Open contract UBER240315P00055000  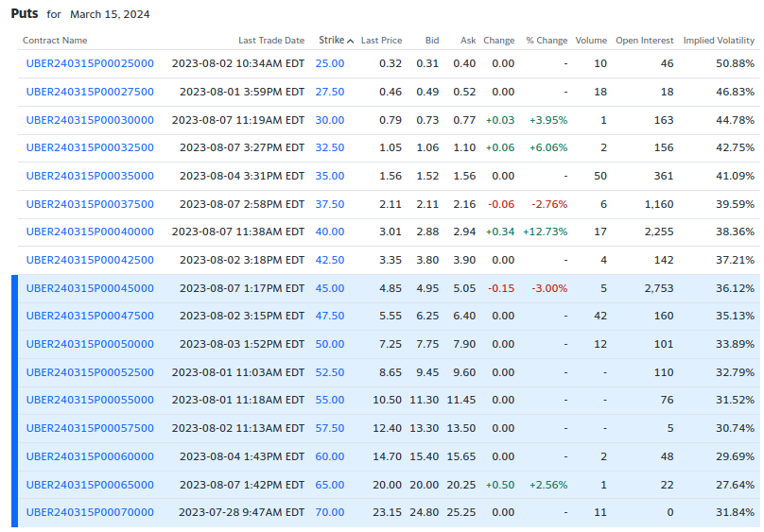pyautogui.click(x=90, y=401)
